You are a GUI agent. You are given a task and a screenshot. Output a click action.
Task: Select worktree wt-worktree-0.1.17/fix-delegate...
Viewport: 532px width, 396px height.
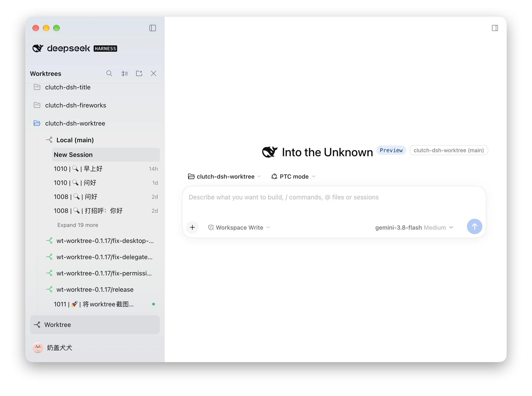pyautogui.click(x=102, y=257)
